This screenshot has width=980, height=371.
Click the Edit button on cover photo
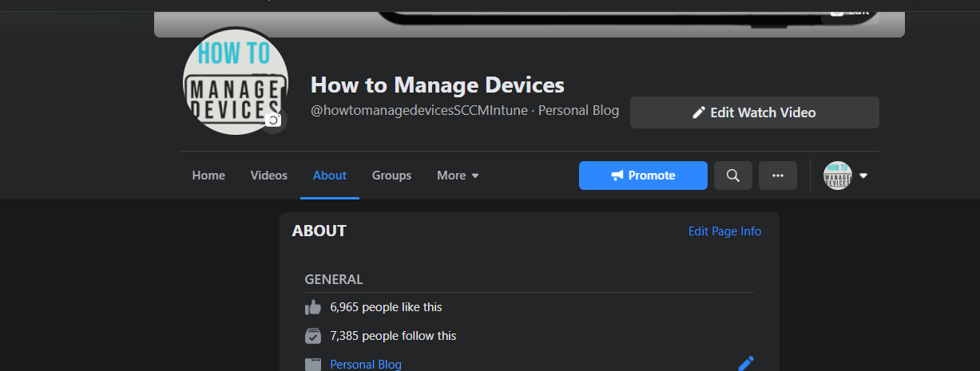pos(851,11)
